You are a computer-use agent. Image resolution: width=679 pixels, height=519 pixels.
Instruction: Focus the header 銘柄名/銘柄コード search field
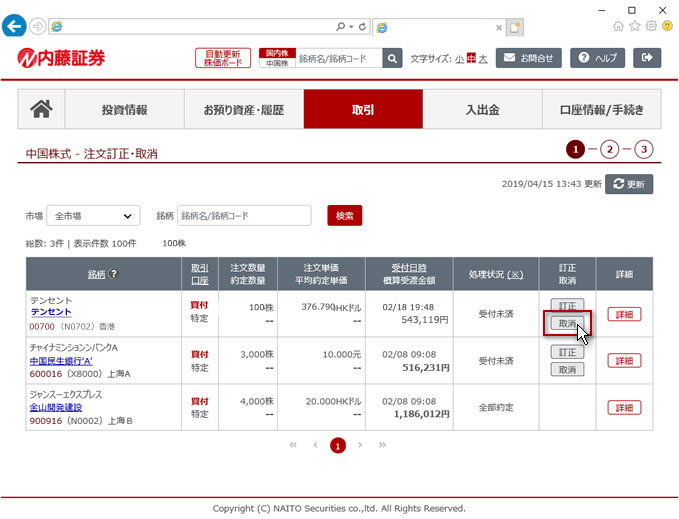point(339,58)
